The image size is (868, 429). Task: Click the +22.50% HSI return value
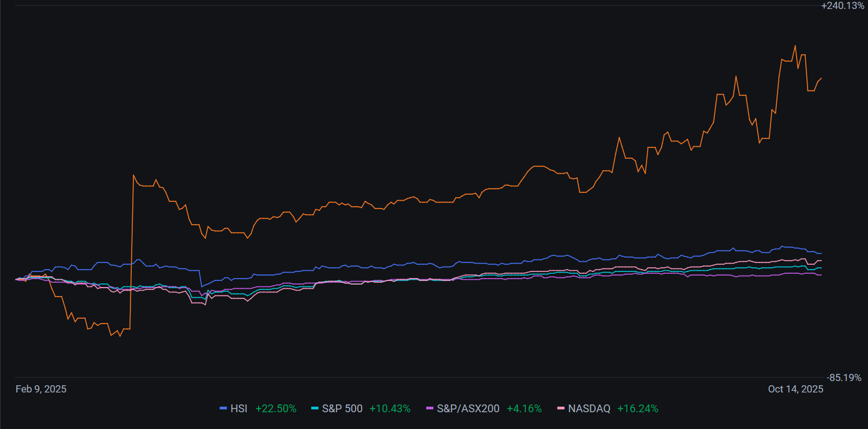point(275,409)
